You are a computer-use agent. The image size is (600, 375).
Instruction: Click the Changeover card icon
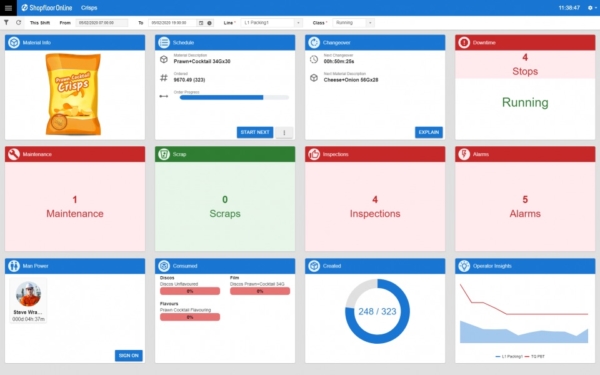[x=314, y=42]
